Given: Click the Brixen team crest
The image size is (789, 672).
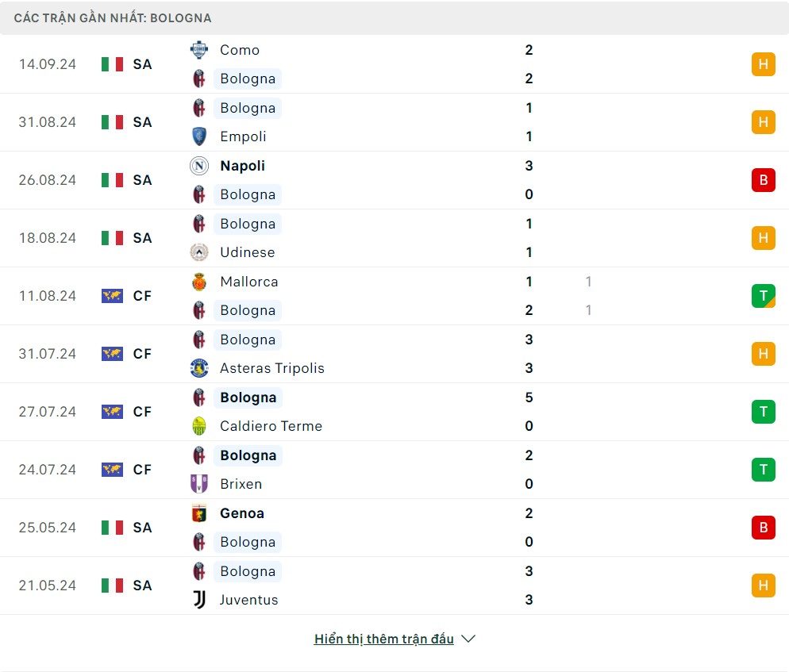Looking at the screenshot, I should [199, 484].
